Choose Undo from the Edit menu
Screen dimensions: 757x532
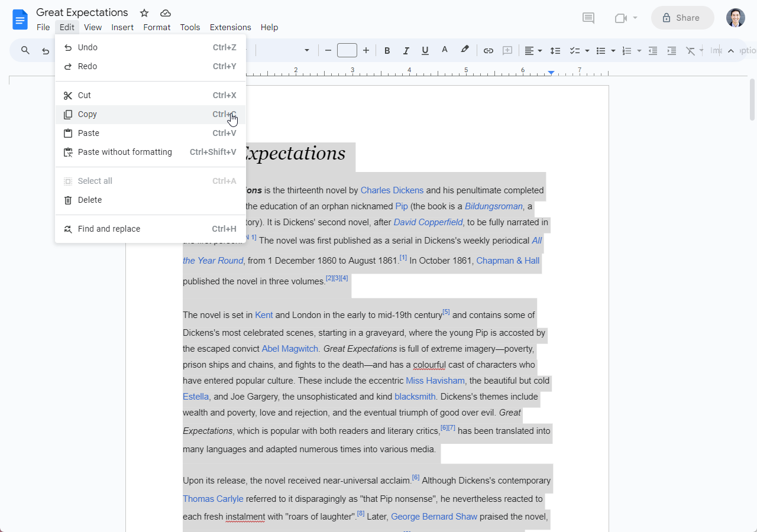pos(150,47)
